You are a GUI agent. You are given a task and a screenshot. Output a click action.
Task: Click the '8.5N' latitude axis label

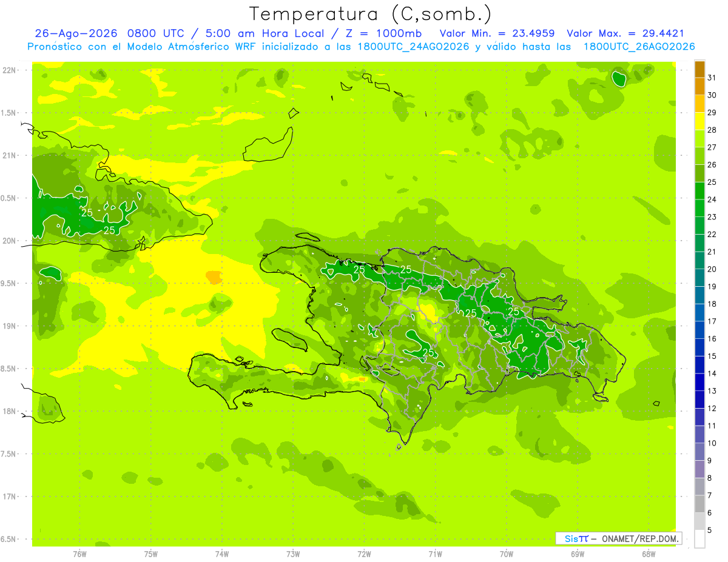coord(8,369)
